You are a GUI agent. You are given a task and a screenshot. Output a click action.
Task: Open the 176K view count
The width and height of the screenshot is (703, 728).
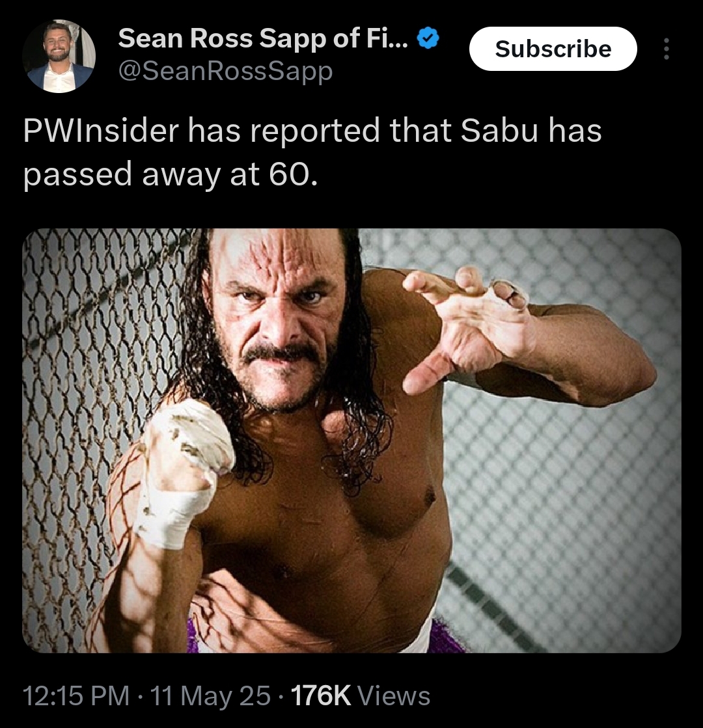[321, 695]
